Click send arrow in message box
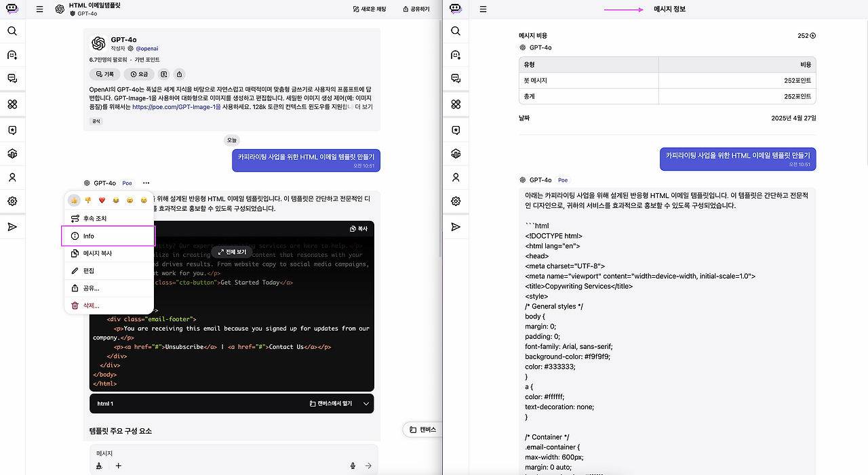The width and height of the screenshot is (868, 475). [x=368, y=466]
